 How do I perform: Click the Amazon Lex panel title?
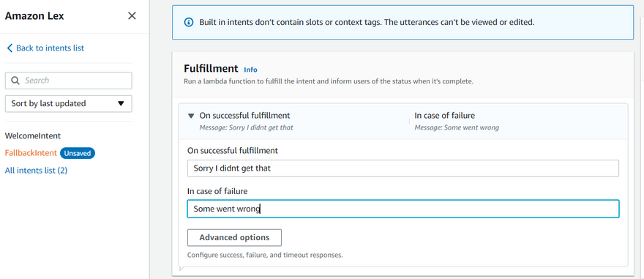click(34, 16)
